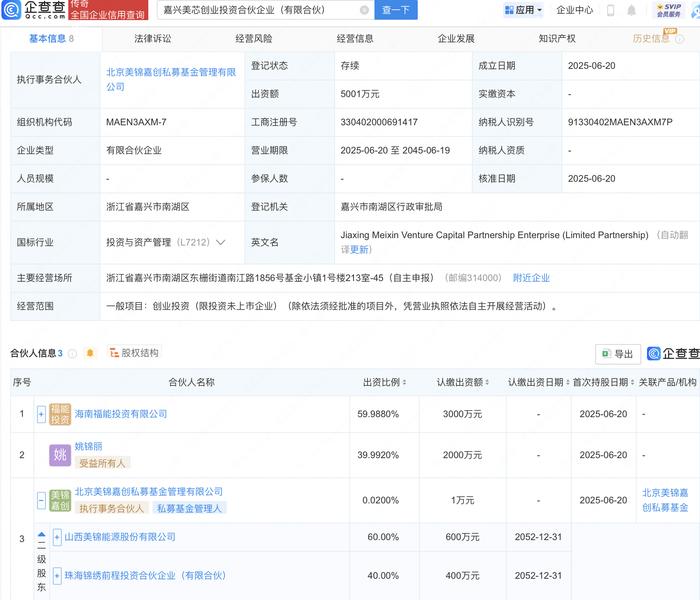700x600 pixels.
Task: Click the 执行事务合伙人 tag under partner 3
Action: pos(112,508)
